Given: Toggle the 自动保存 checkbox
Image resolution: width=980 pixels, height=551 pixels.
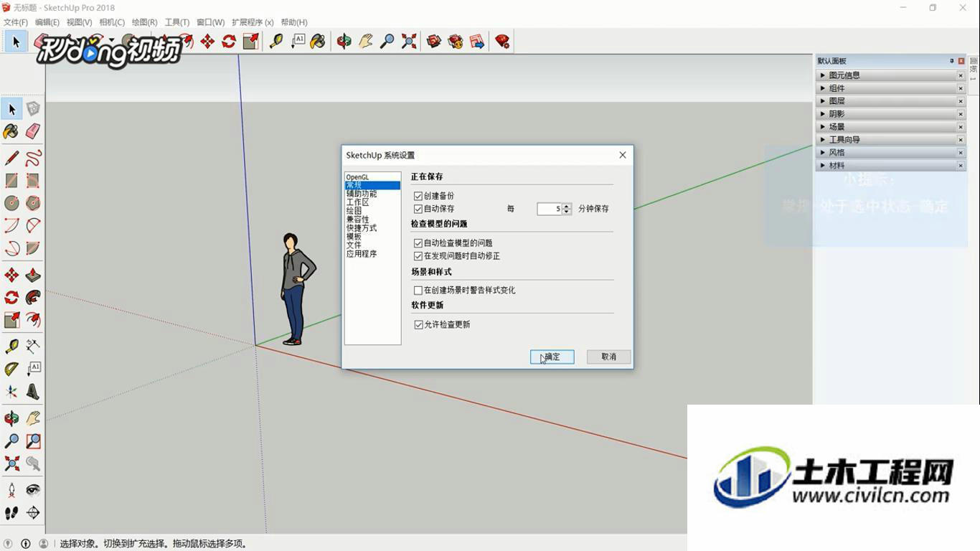Looking at the screenshot, I should (418, 209).
